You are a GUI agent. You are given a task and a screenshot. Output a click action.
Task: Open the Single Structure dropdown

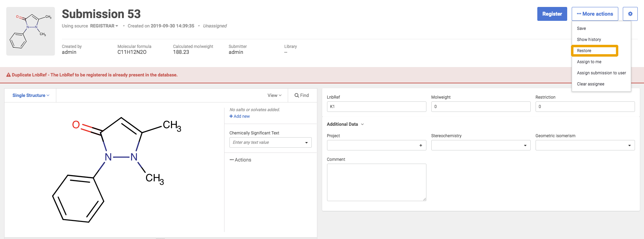pyautogui.click(x=31, y=96)
